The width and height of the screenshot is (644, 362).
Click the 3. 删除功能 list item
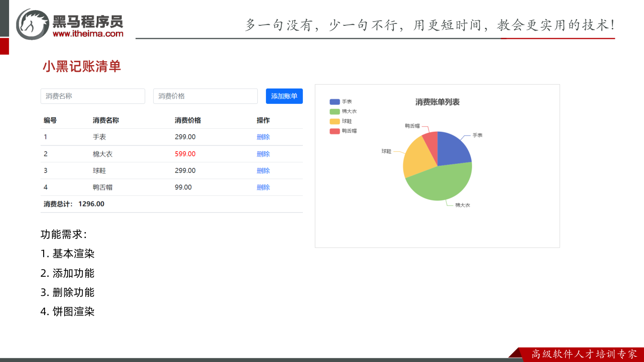68,292
